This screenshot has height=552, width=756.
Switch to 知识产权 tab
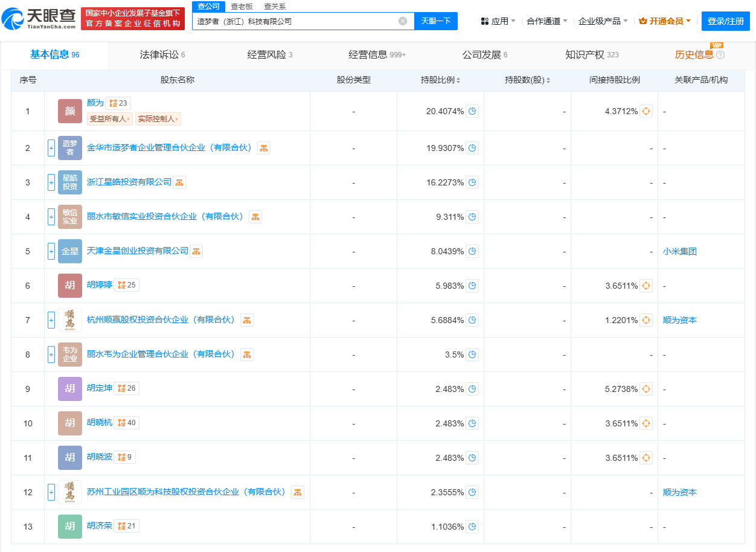591,55
